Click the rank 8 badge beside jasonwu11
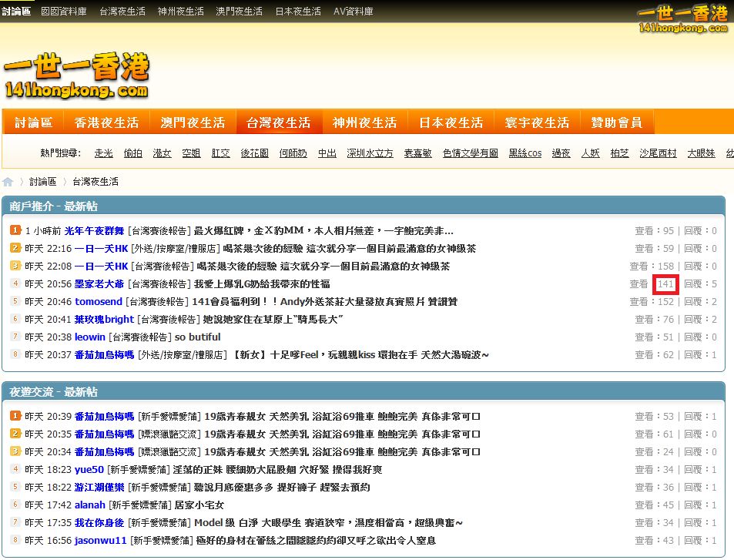The image size is (734, 560). coord(15,540)
